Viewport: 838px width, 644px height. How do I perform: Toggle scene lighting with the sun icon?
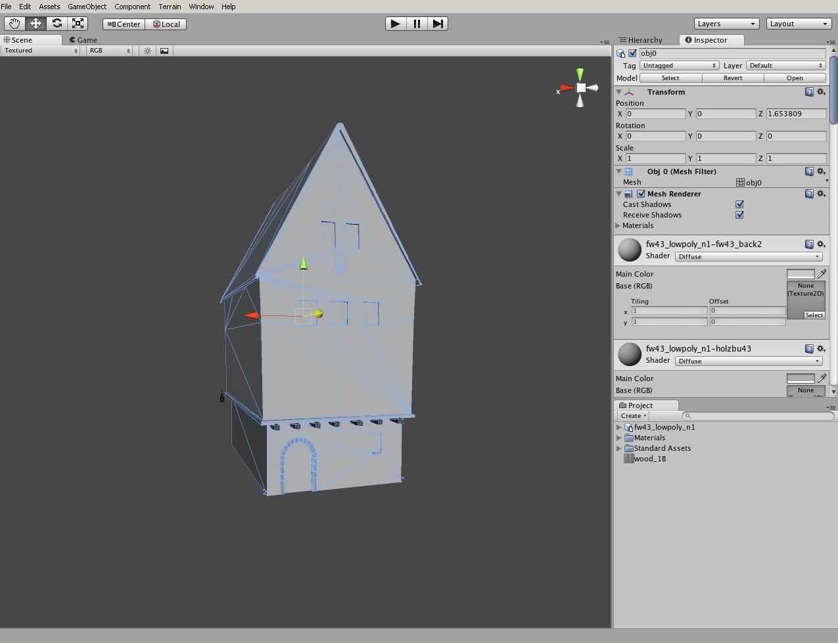147,50
